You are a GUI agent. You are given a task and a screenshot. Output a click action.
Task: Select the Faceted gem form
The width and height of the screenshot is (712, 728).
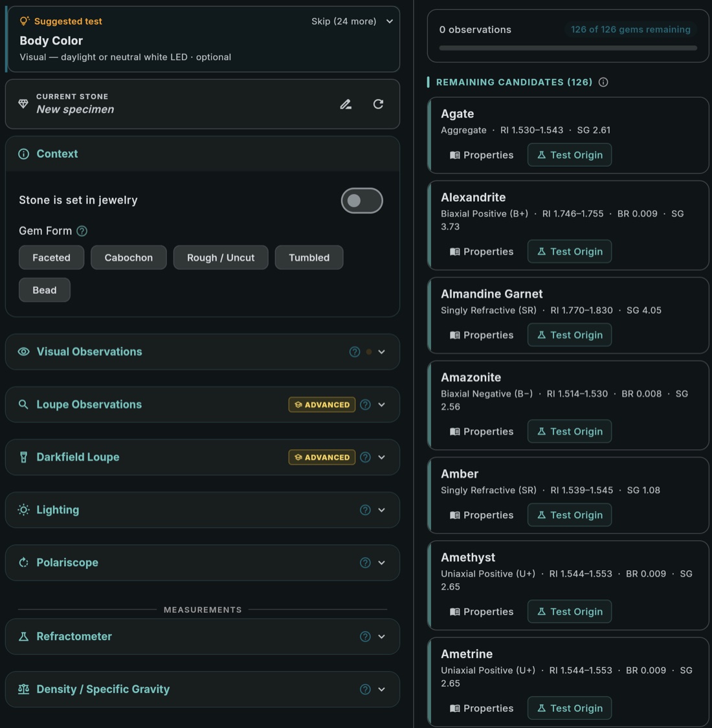[x=51, y=257]
